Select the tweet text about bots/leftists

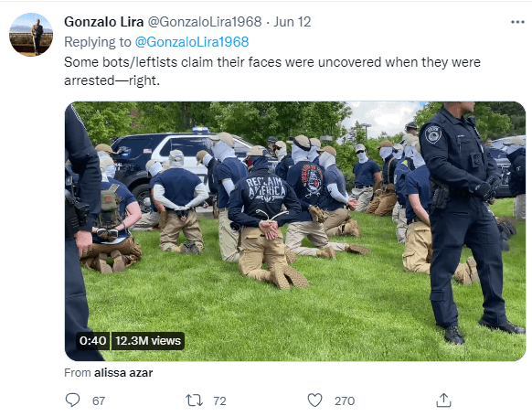(x=272, y=71)
